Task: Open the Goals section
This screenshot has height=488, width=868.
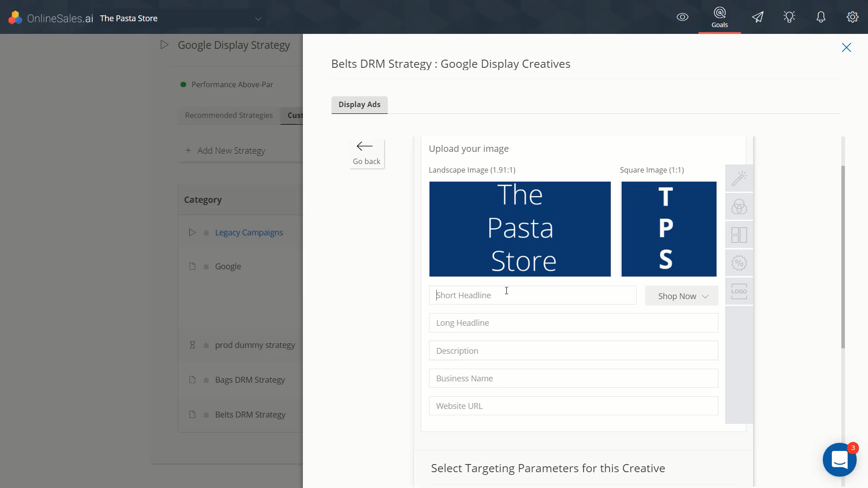Action: coord(719,17)
